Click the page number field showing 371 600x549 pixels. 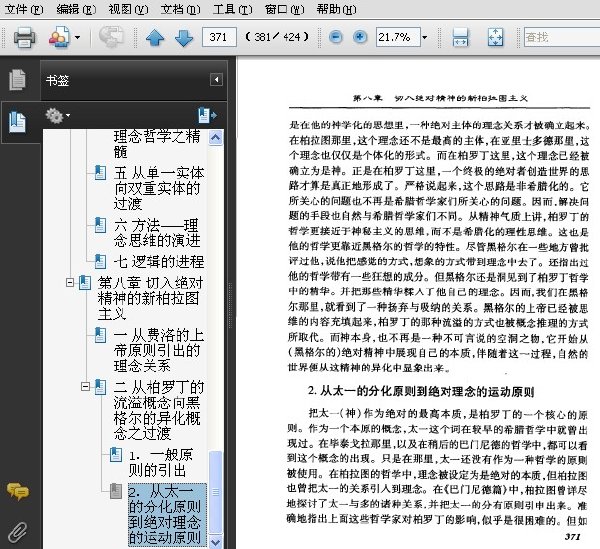click(219, 37)
